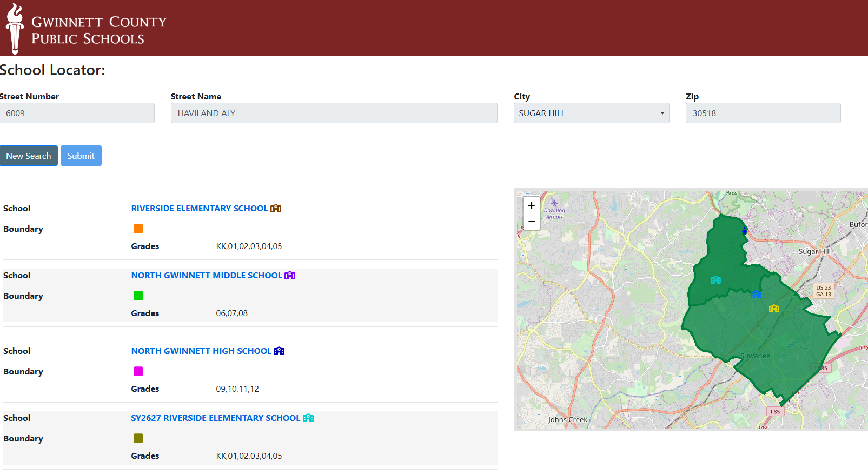Click brown school icon beside Riverside Elementary
Viewport: 868px width, 475px height.
(276, 209)
